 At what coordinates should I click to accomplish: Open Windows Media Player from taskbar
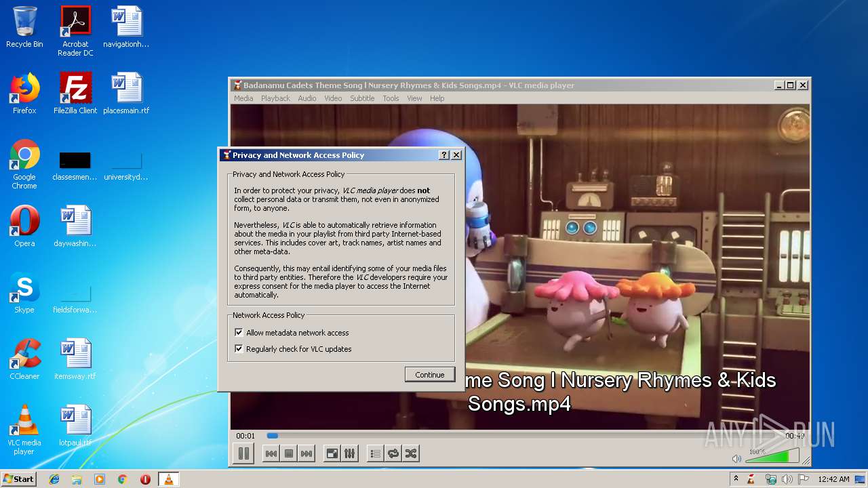point(100,479)
